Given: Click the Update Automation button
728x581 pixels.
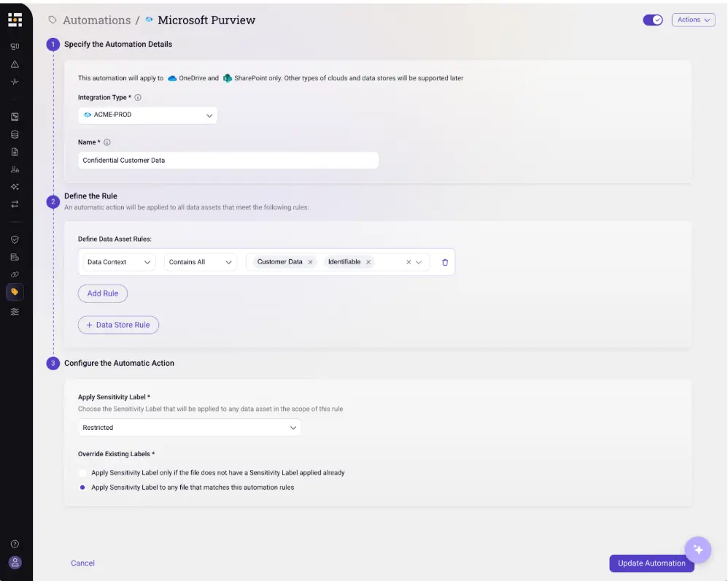Looking at the screenshot, I should coord(651,563).
